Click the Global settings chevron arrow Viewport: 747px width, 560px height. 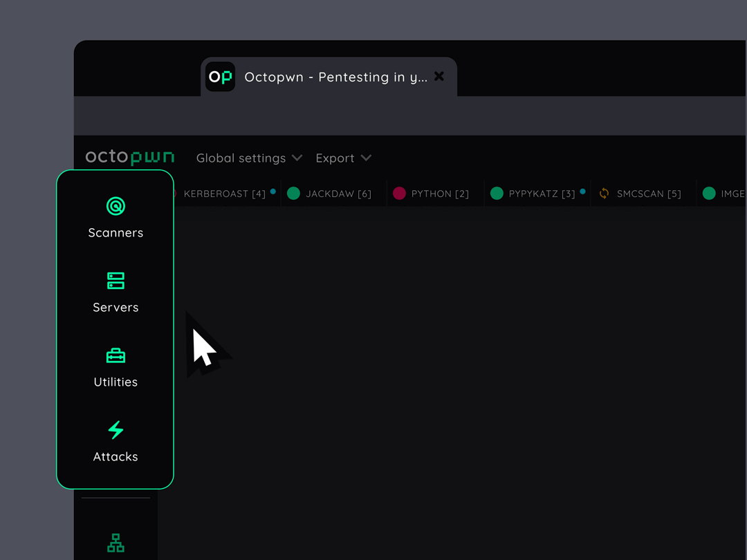tap(297, 158)
